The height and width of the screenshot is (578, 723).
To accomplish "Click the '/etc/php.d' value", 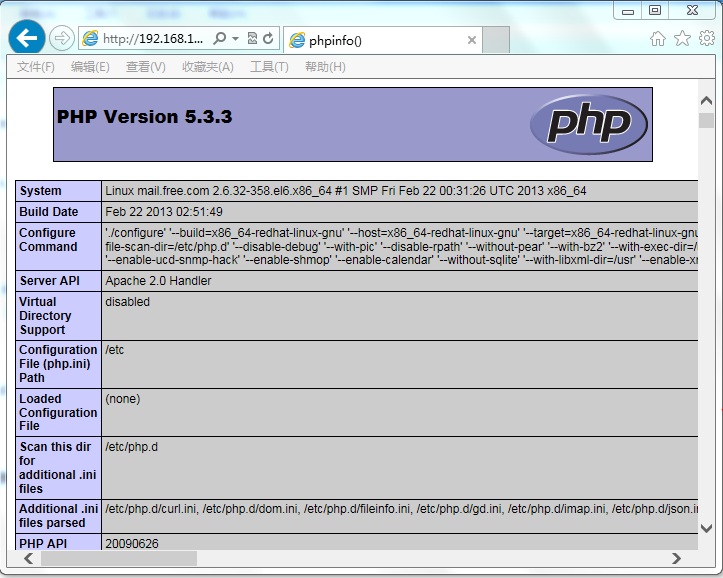I will (131, 447).
